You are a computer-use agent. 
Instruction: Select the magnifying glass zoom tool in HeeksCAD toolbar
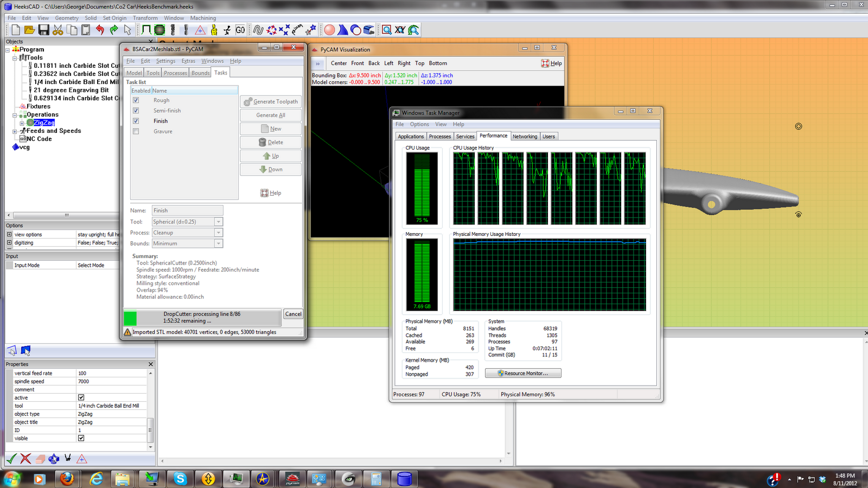pyautogui.click(x=386, y=30)
